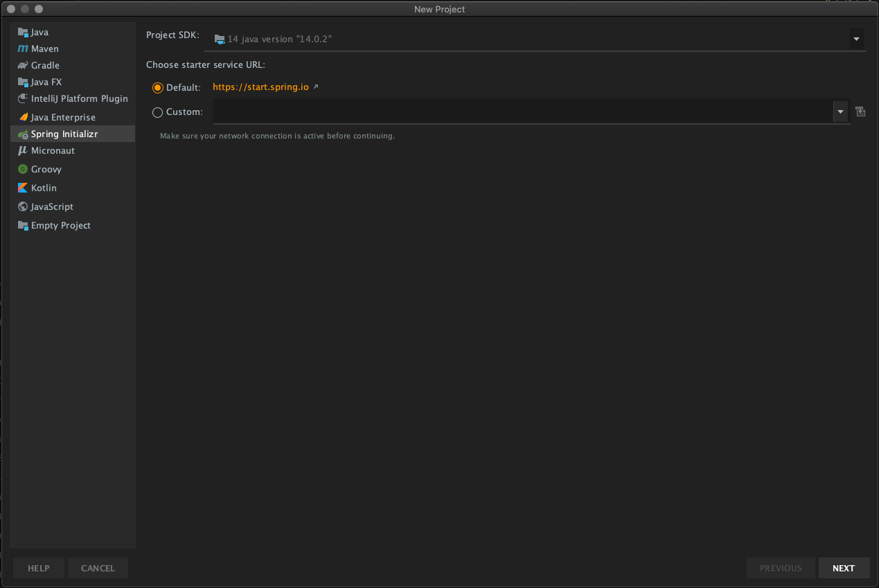This screenshot has height=588, width=879.
Task: Select Groovy project type
Action: click(73, 169)
